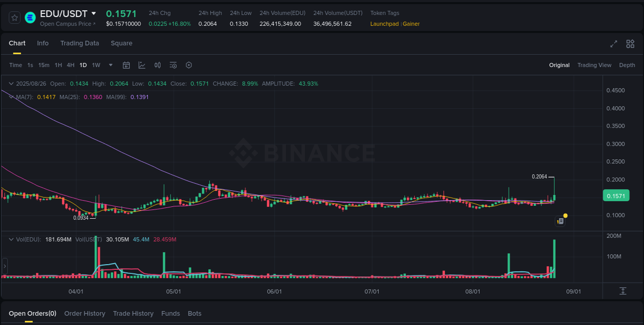644x325 pixels.
Task: Expand the chart to fullscreen
Action: (614, 44)
